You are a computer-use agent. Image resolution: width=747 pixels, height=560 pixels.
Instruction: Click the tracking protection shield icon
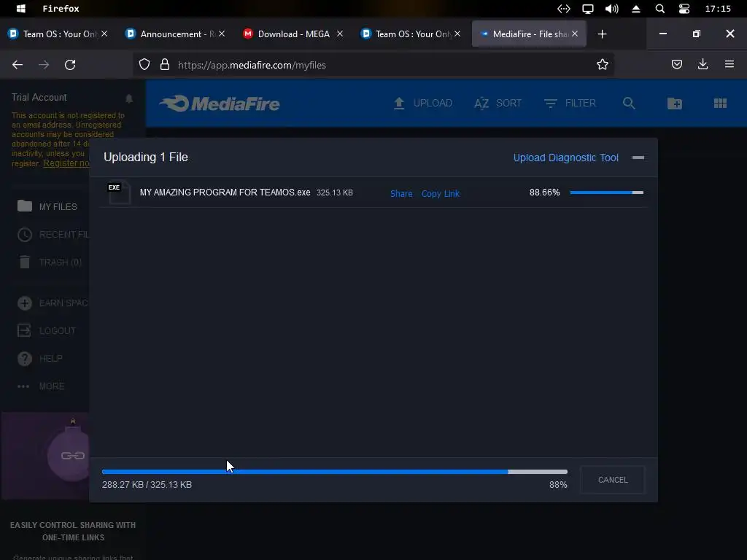tap(144, 65)
